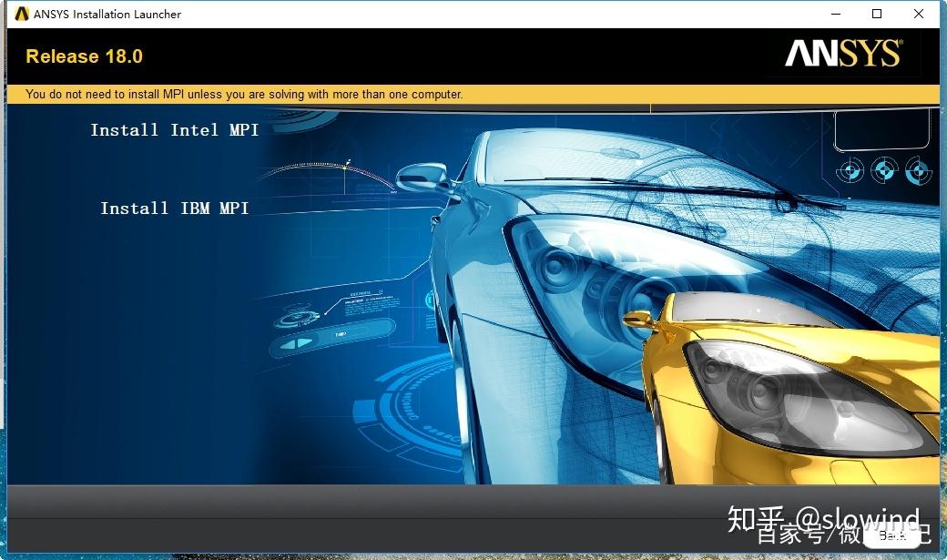Maximize the installer window
This screenshot has height=560, width=947.
(x=877, y=14)
